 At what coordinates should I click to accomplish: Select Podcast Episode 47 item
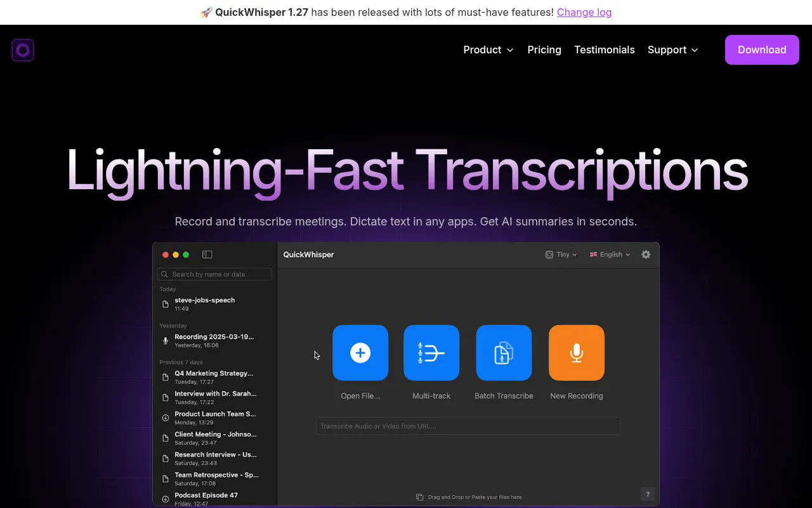215,498
